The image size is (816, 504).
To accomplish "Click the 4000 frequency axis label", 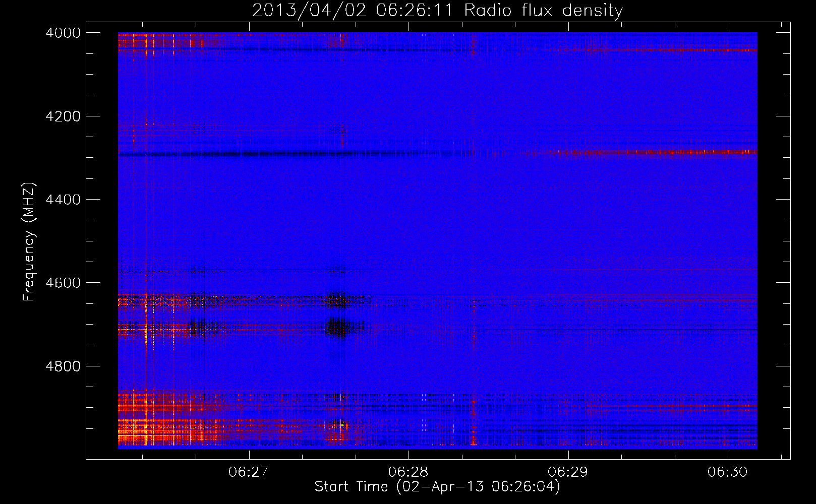I will 63,33.
